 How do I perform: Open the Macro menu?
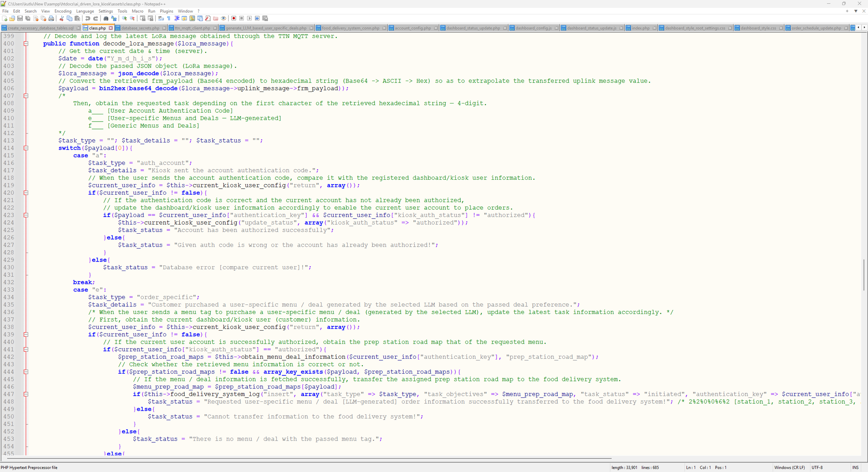(137, 11)
